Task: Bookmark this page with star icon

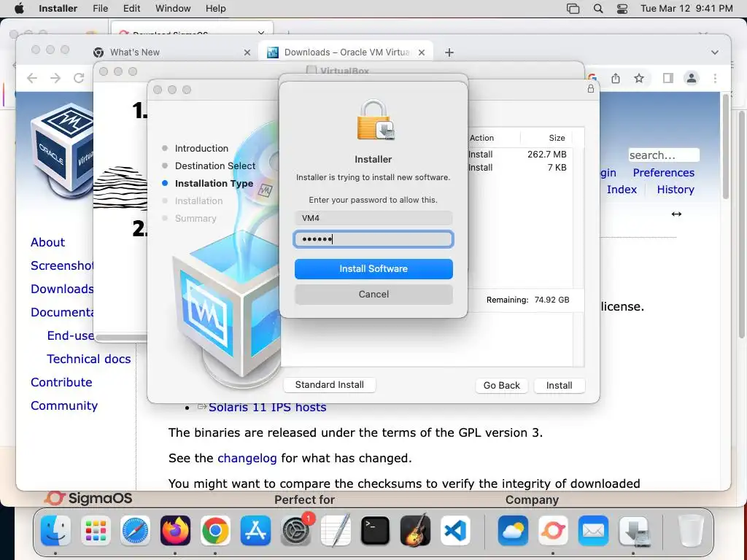Action: (639, 78)
